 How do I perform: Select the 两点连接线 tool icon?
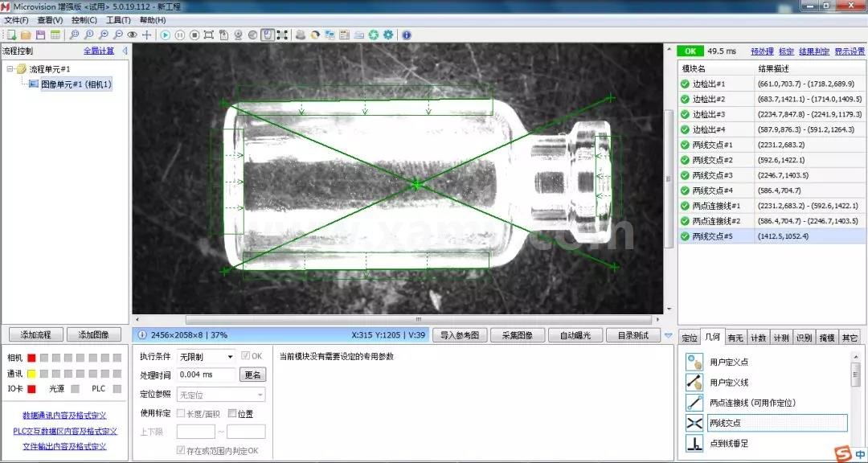coord(694,403)
